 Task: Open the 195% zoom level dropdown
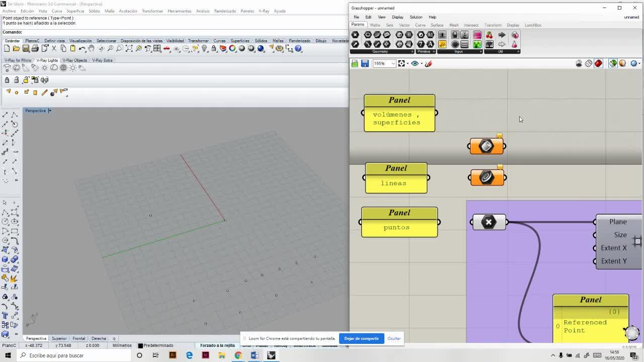point(392,63)
